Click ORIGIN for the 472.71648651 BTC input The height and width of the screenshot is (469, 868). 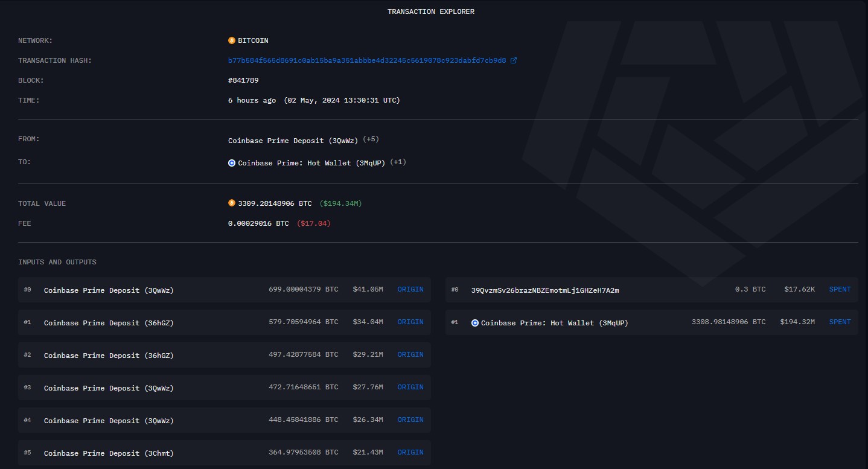(x=410, y=388)
